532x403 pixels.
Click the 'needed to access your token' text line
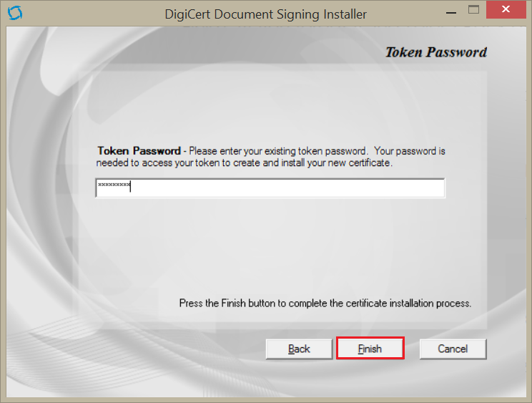coord(245,162)
